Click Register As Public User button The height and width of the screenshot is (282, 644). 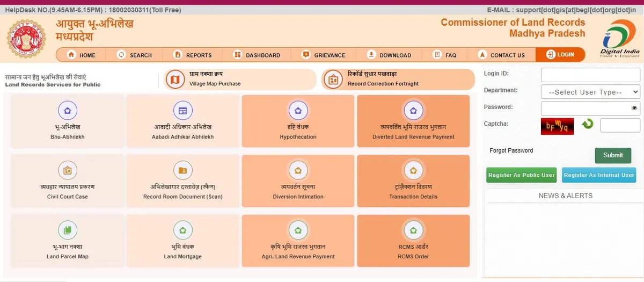521,175
